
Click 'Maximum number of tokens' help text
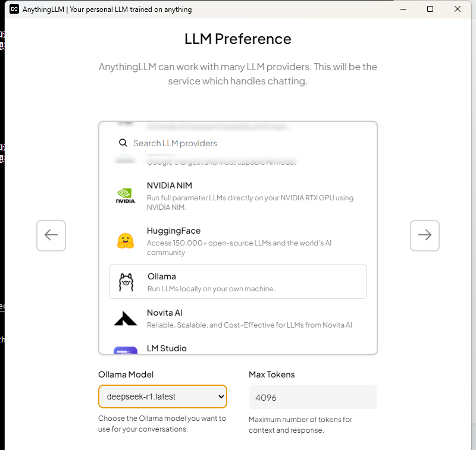pyautogui.click(x=300, y=425)
